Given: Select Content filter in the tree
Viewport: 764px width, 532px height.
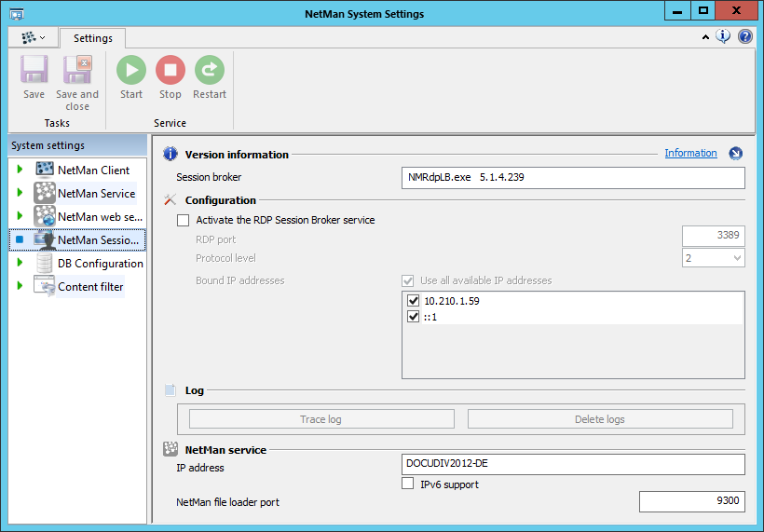Looking at the screenshot, I should [90, 287].
